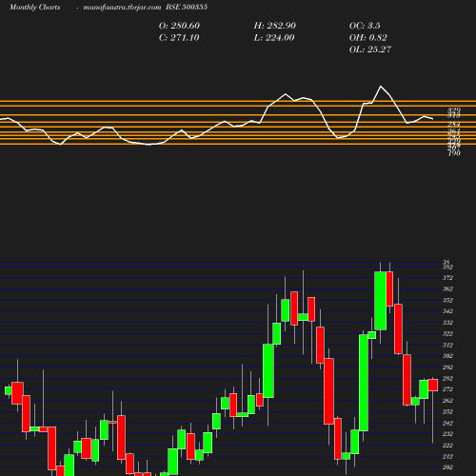Screen dimensions: 476x476
Task: Click the open value 'O: 280.60'
Action: (x=179, y=26)
